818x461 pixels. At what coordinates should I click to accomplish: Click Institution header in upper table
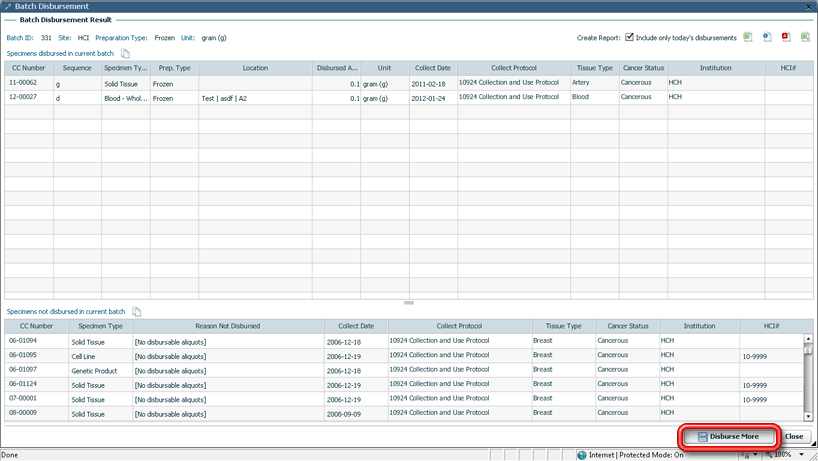(716, 68)
